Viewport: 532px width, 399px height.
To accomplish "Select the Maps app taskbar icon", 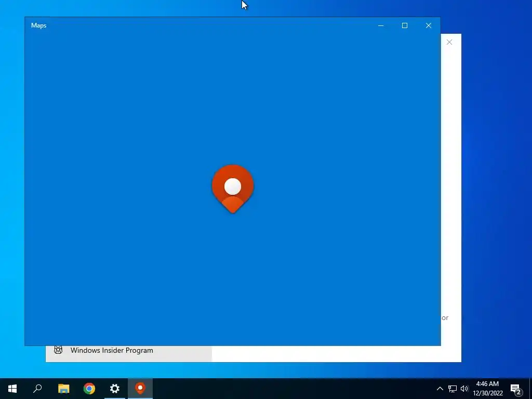I will point(140,389).
